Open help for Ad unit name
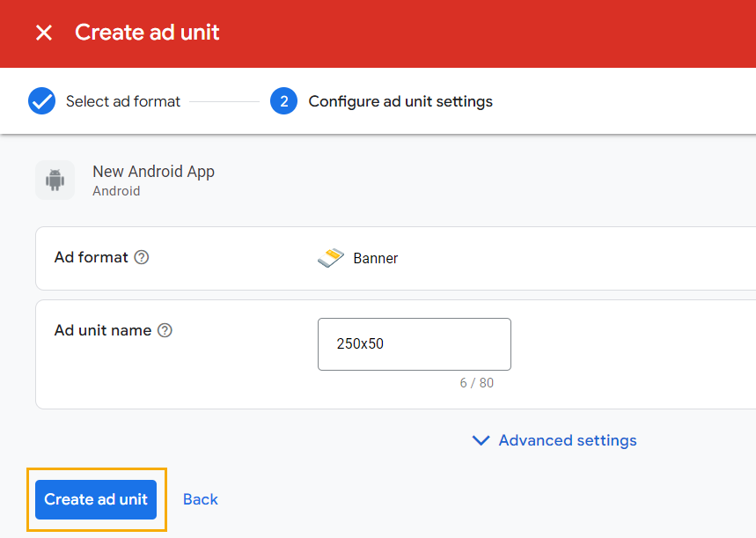The height and width of the screenshot is (538, 756). click(x=164, y=330)
